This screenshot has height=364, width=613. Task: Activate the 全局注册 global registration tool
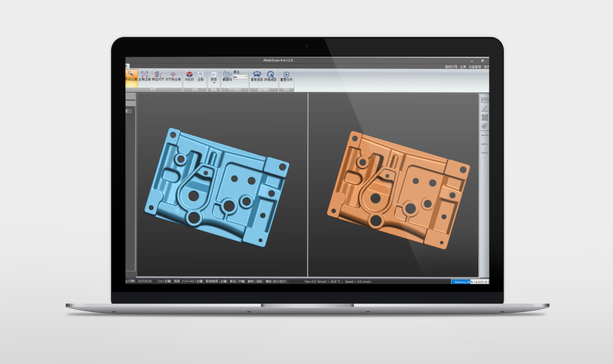tap(145, 75)
